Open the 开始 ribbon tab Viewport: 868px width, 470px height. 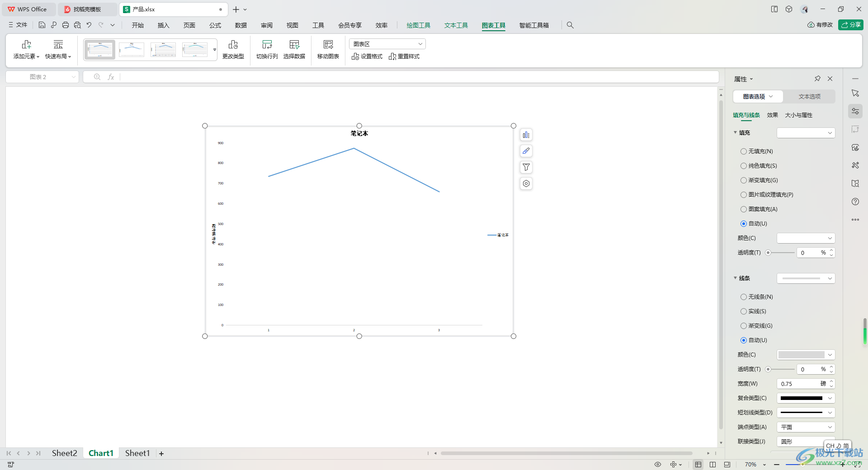(138, 25)
